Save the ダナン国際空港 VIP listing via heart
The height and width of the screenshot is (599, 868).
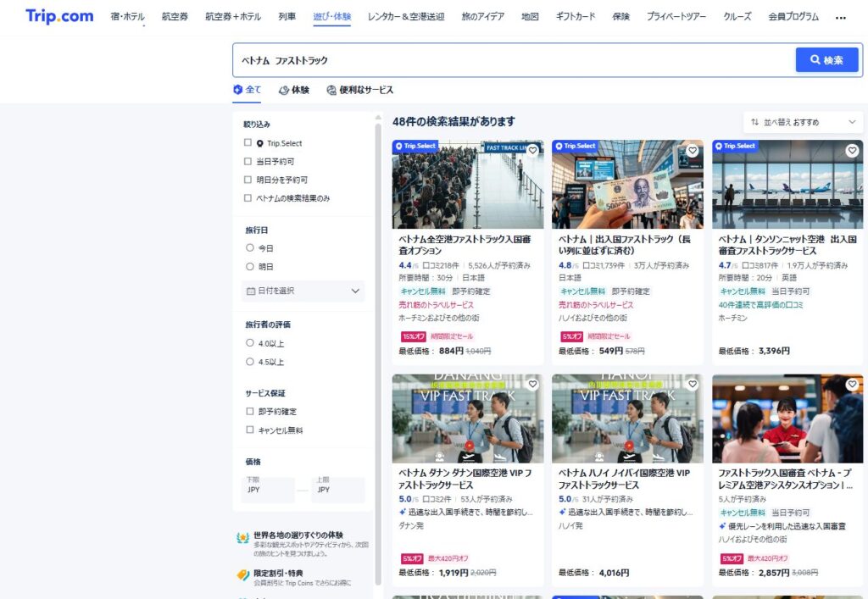(x=532, y=385)
